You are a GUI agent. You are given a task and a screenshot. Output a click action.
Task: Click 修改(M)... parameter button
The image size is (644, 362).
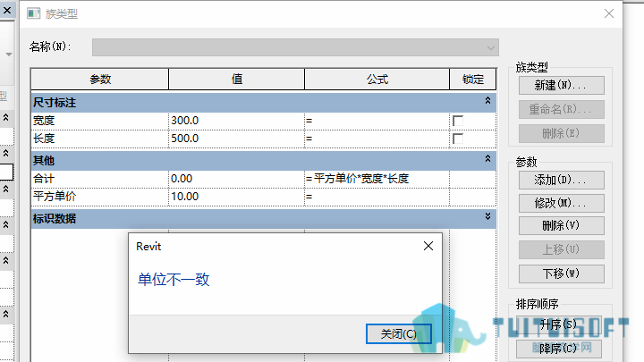click(561, 203)
